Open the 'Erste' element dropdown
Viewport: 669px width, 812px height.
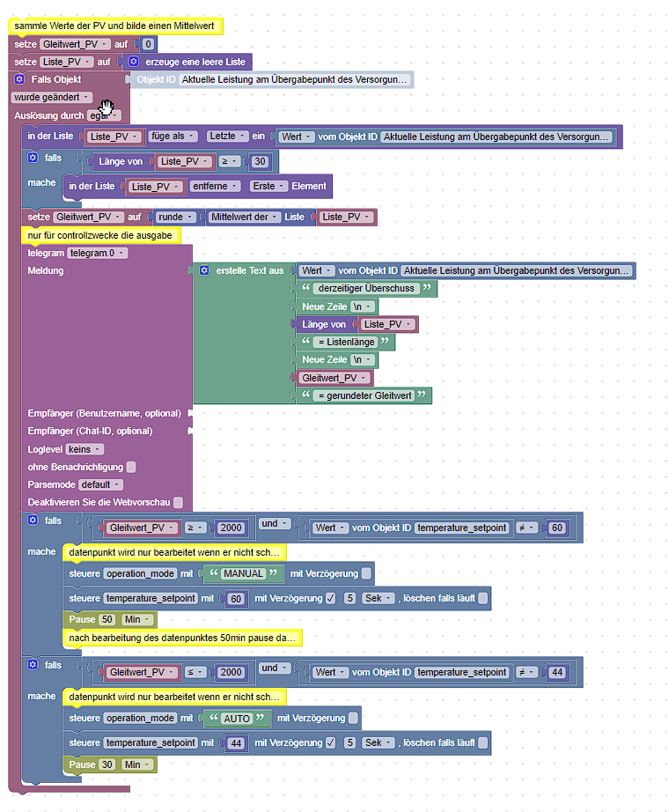(268, 186)
